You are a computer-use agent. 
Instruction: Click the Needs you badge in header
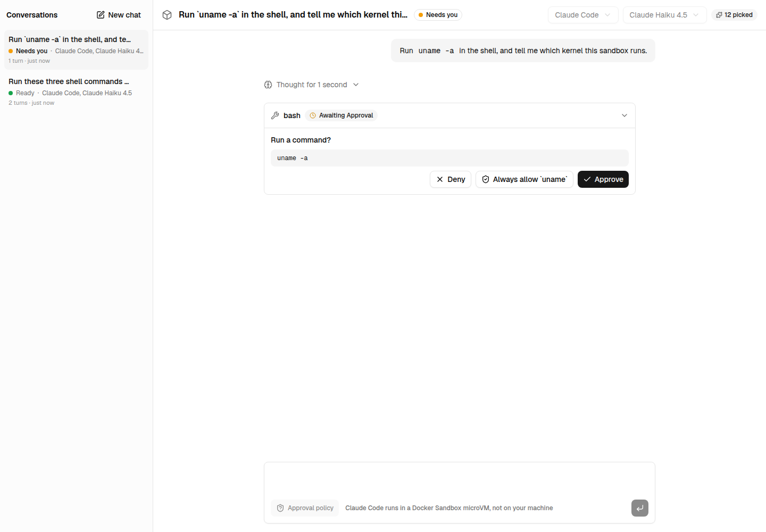click(x=438, y=15)
